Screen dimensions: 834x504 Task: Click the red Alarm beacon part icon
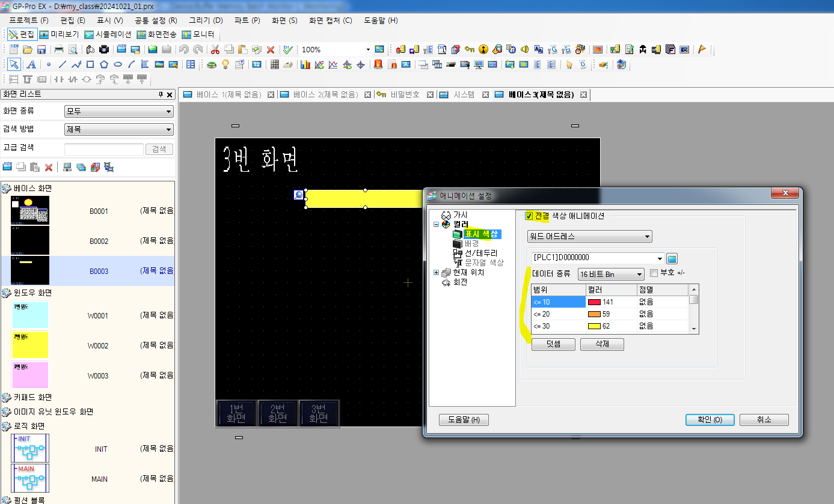click(x=378, y=64)
